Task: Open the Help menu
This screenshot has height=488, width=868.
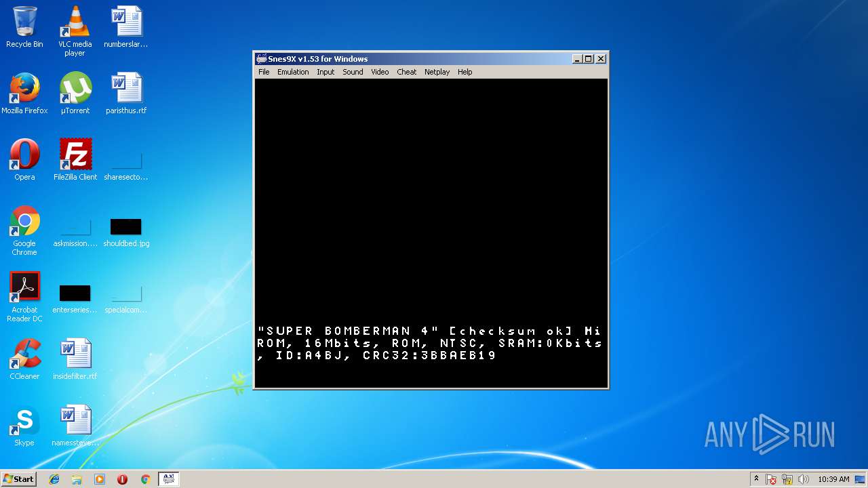Action: 465,72
